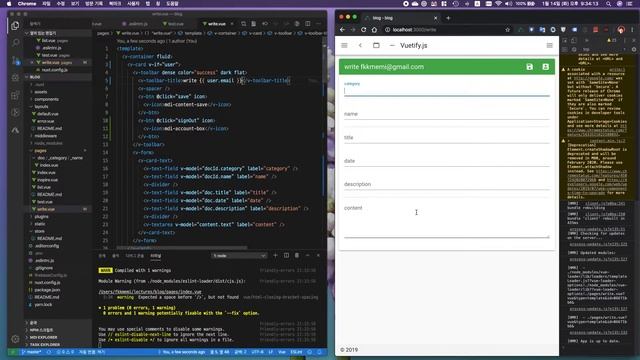
Task: Click the window icon in Vuetify app bar
Action: (x=376, y=45)
